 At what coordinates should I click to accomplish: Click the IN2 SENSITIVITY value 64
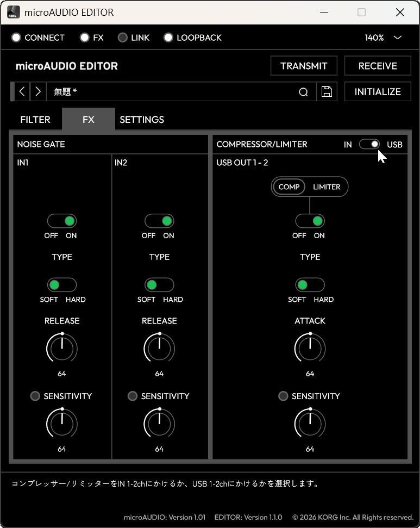(159, 449)
